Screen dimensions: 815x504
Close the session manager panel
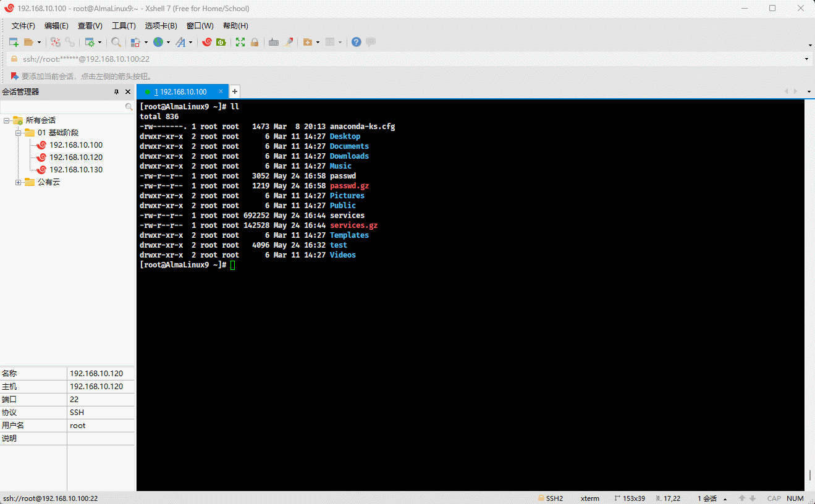point(128,92)
